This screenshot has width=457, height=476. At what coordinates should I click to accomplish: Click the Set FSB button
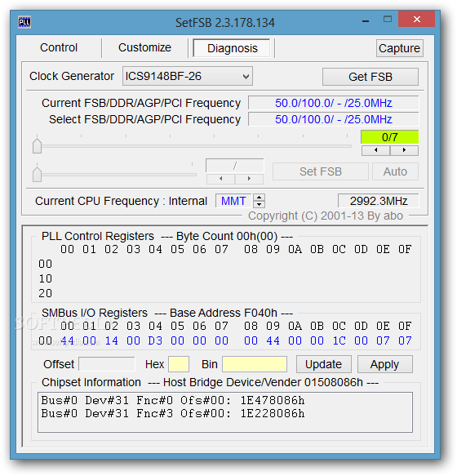click(321, 171)
